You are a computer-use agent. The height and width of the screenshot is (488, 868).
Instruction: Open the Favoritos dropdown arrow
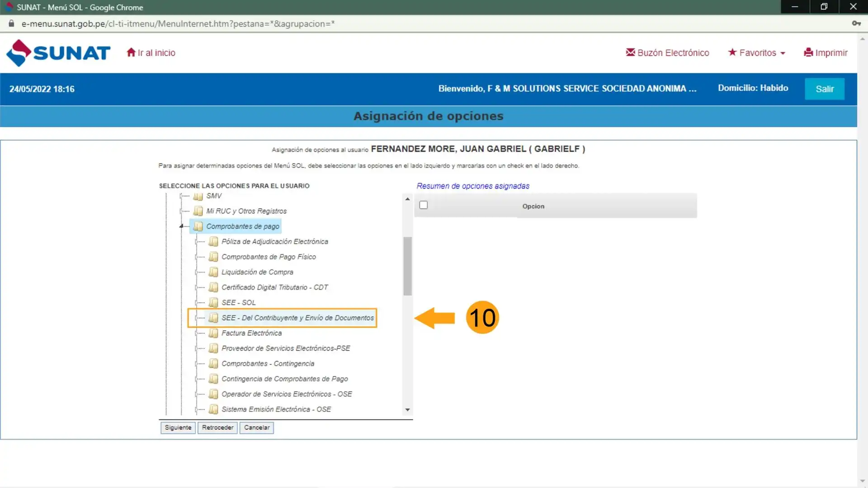pyautogui.click(x=783, y=53)
